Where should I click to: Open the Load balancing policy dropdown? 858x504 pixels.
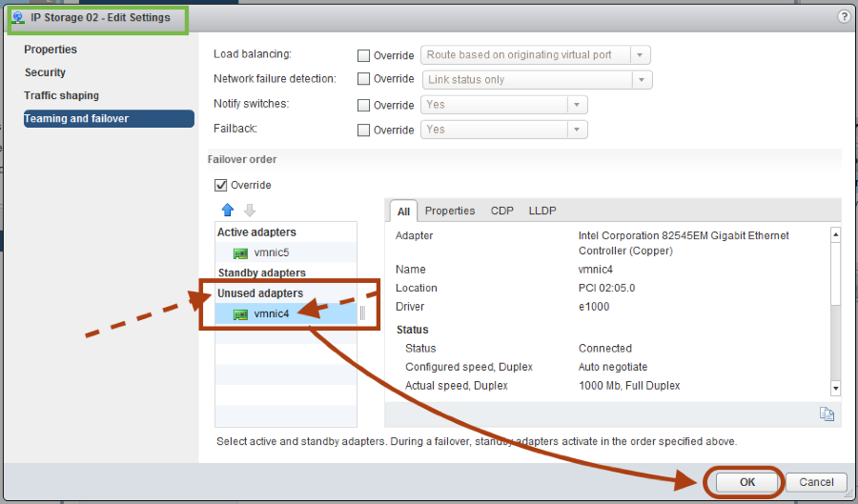pos(537,55)
